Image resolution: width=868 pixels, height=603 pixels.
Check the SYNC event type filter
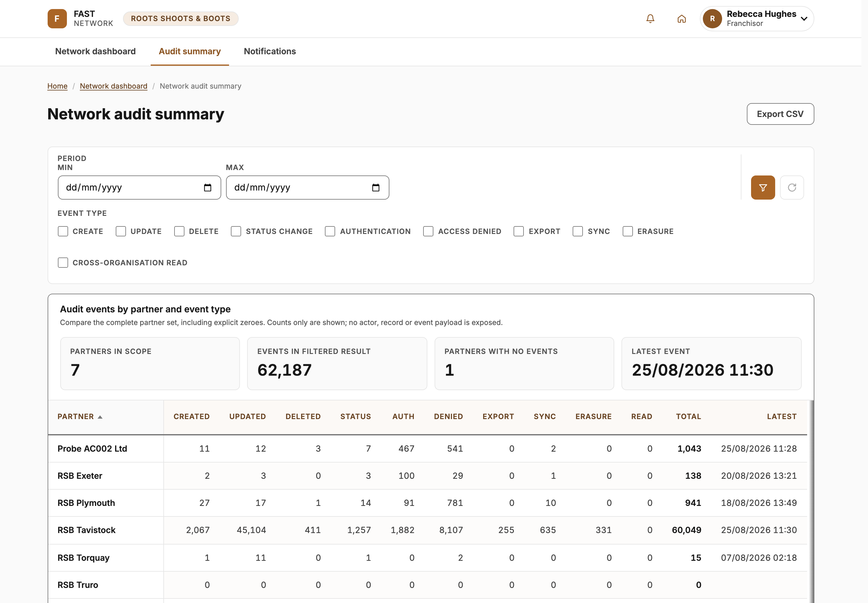click(x=578, y=231)
